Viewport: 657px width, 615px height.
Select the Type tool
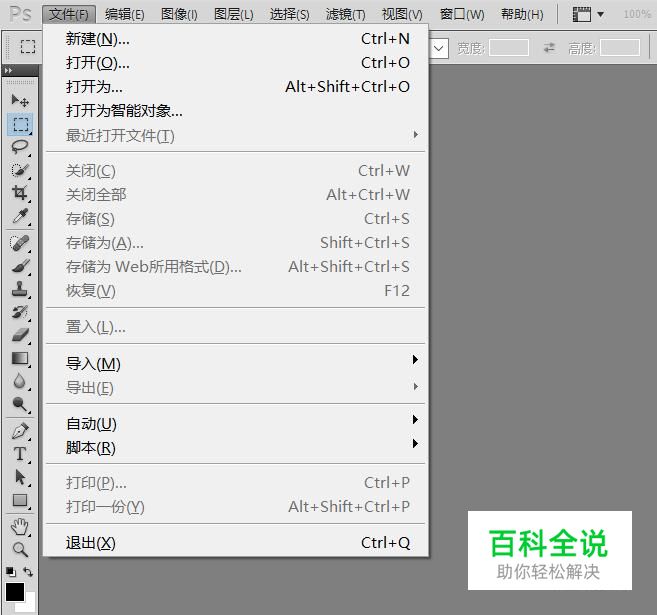pos(20,454)
